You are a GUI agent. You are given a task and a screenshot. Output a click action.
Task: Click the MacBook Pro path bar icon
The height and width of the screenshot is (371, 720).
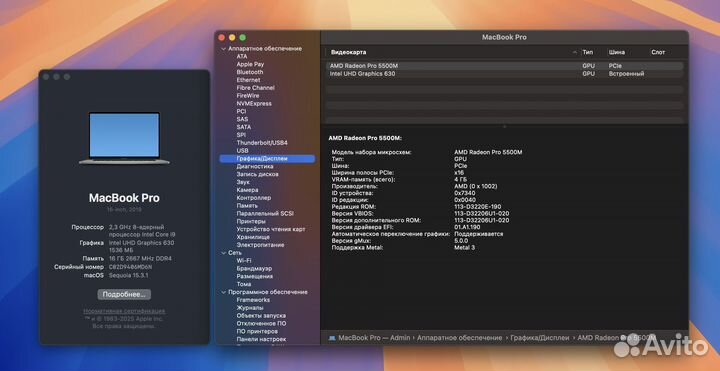point(332,338)
